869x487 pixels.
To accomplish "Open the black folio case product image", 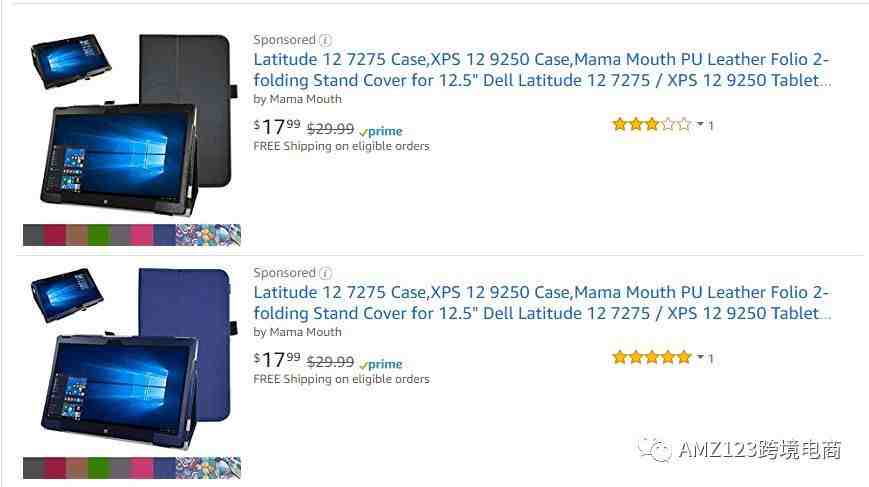I will click(x=134, y=125).
